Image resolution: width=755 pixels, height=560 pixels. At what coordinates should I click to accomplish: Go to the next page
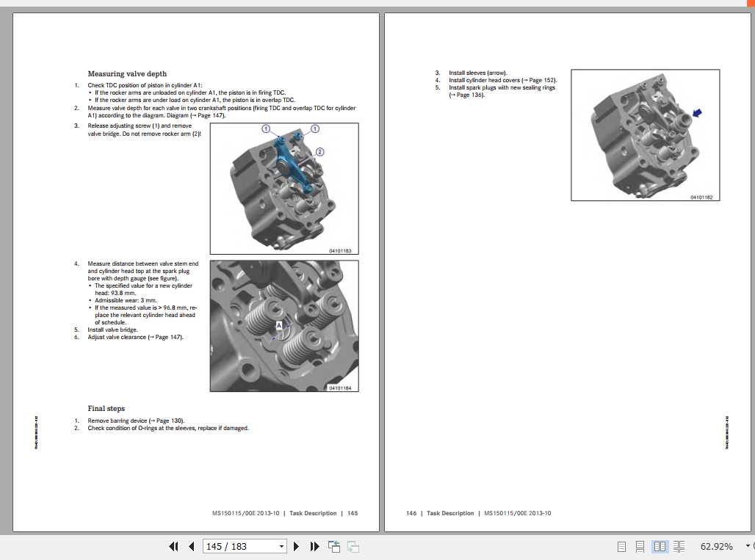[296, 546]
